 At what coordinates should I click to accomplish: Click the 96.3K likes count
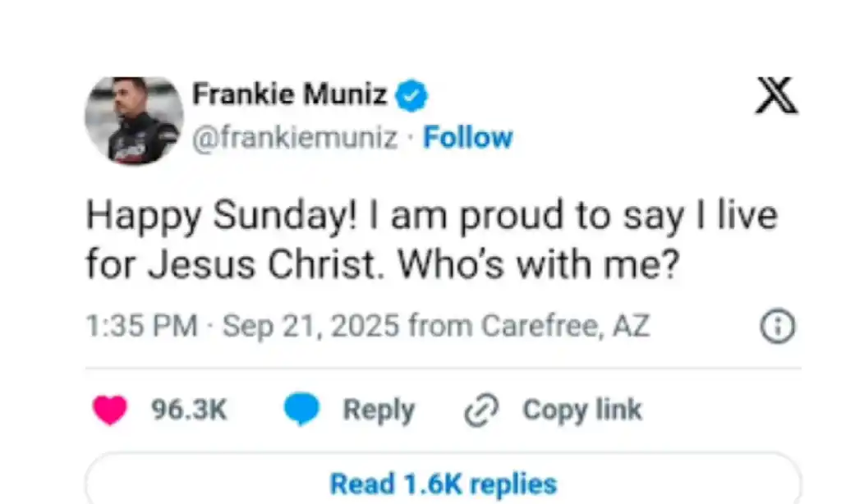click(x=189, y=410)
